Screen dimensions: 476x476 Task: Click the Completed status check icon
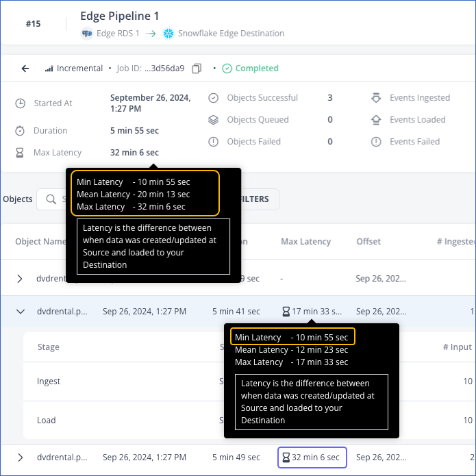[227, 68]
